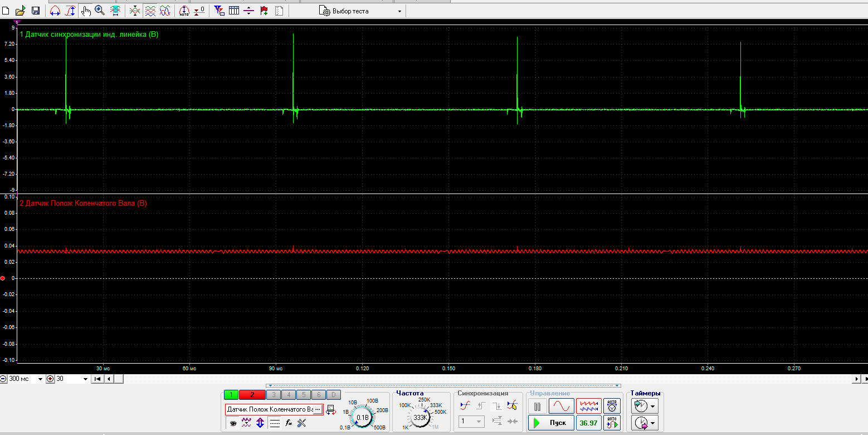Click the compress waveforms vertically icon

point(135,11)
